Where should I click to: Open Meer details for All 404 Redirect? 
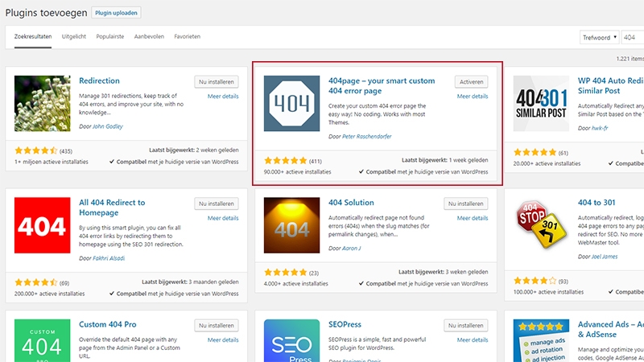pos(223,218)
